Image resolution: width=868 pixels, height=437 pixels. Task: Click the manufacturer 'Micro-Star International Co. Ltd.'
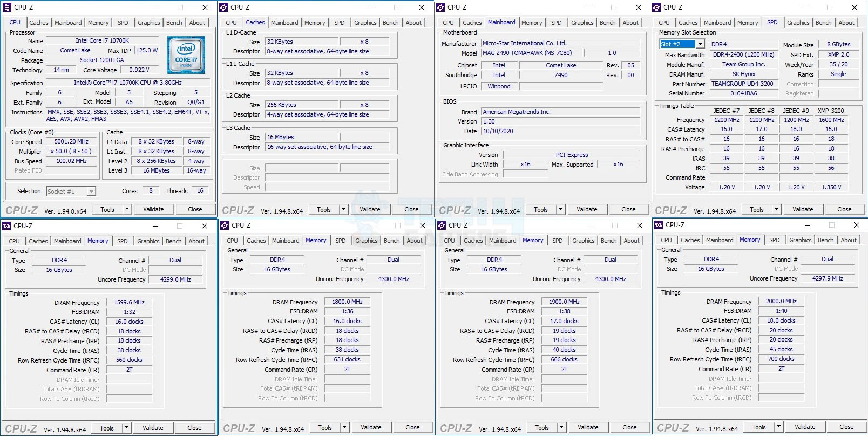coord(561,43)
